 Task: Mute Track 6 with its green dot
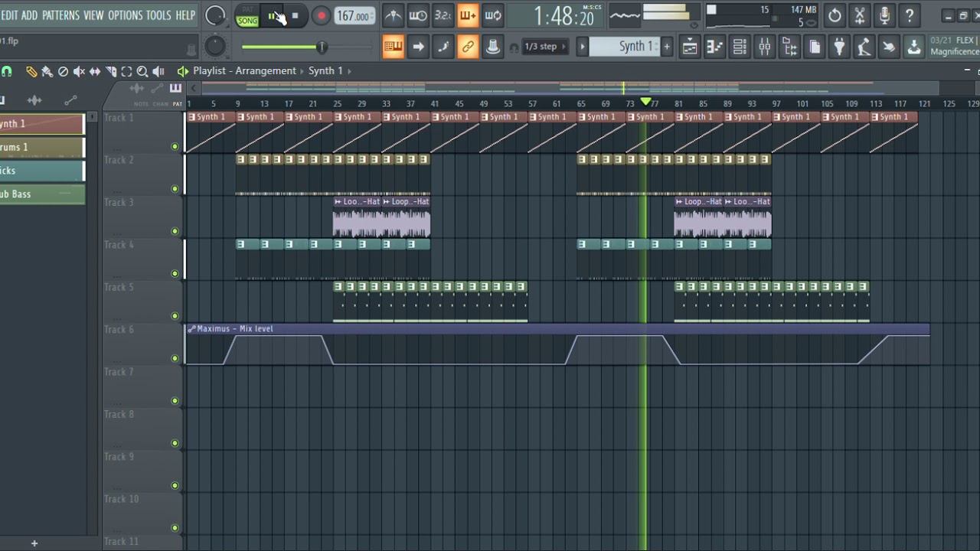(175, 358)
